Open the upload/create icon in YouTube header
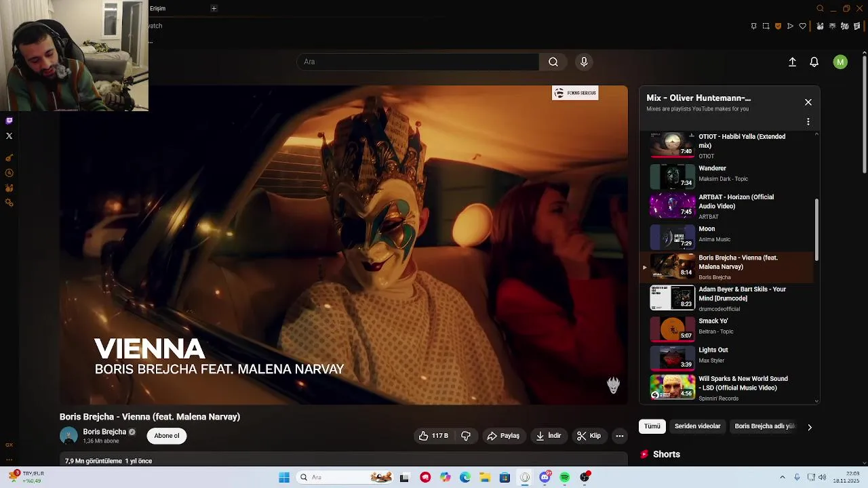This screenshot has width=868, height=488. pos(792,62)
